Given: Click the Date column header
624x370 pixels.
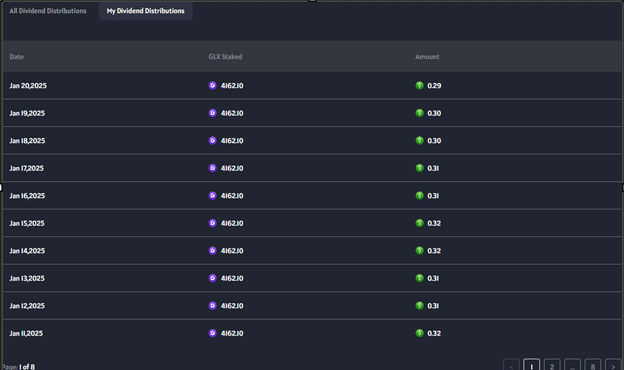Looking at the screenshot, I should [17, 56].
